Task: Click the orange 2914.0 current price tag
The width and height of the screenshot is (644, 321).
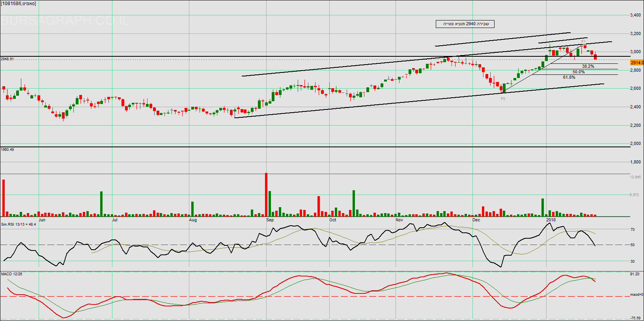Action: [637, 63]
